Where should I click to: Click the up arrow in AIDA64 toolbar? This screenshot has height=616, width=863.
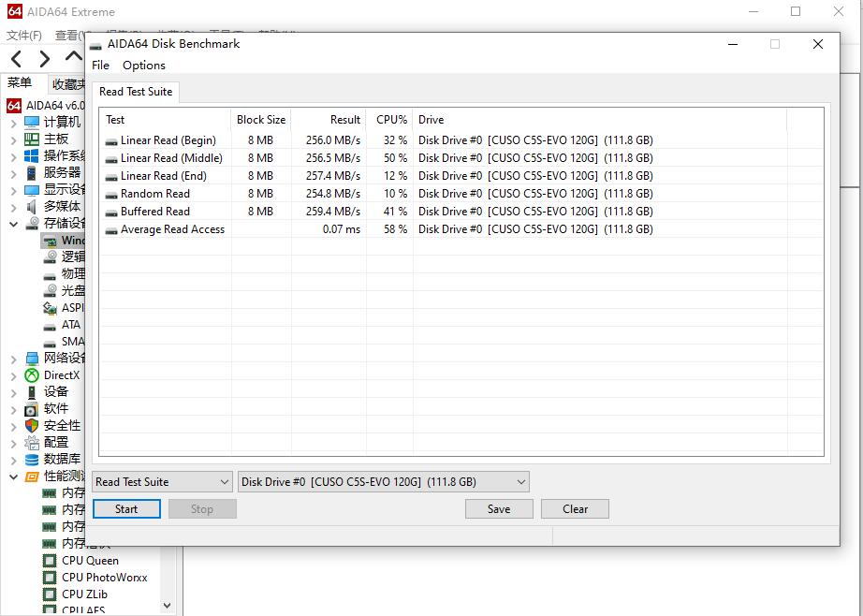(73, 56)
